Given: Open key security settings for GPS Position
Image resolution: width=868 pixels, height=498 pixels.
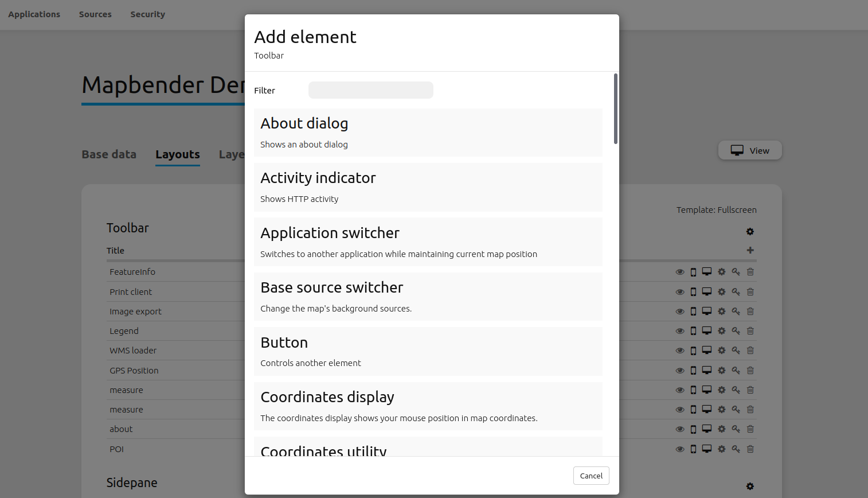Looking at the screenshot, I should (x=736, y=370).
